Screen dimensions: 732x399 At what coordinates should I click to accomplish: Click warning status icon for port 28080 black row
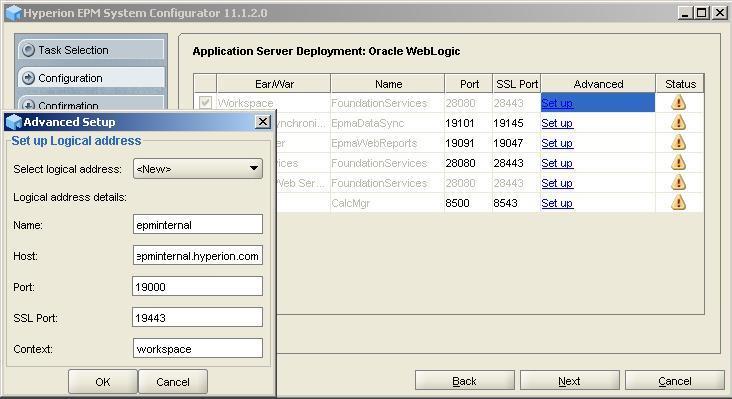click(678, 163)
